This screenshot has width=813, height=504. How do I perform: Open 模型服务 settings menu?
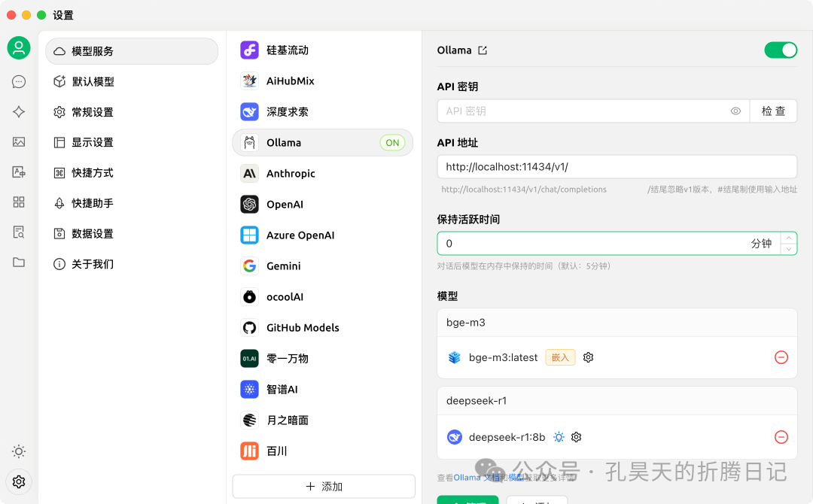(x=132, y=50)
